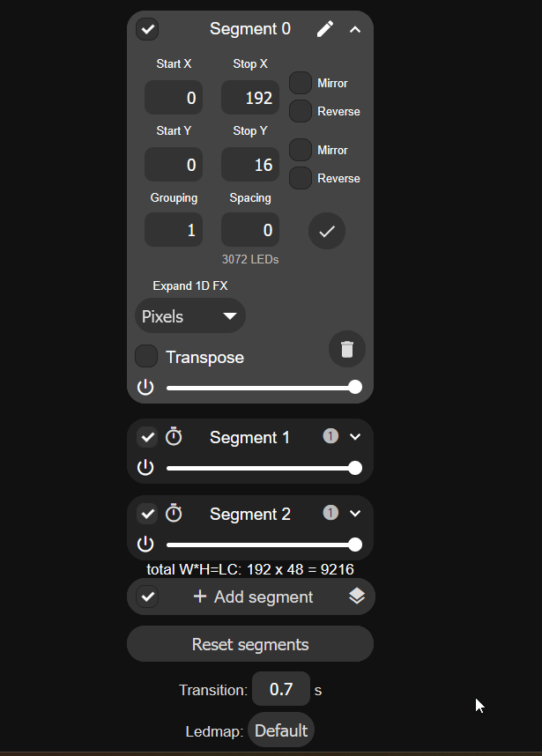Expand Segment 2 with its chevron
This screenshot has height=756, width=542.
pyautogui.click(x=355, y=514)
